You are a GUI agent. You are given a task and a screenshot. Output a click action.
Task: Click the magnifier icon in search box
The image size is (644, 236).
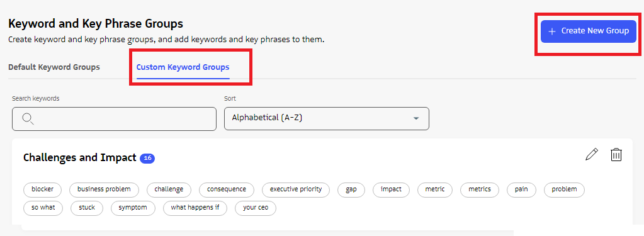(x=28, y=119)
